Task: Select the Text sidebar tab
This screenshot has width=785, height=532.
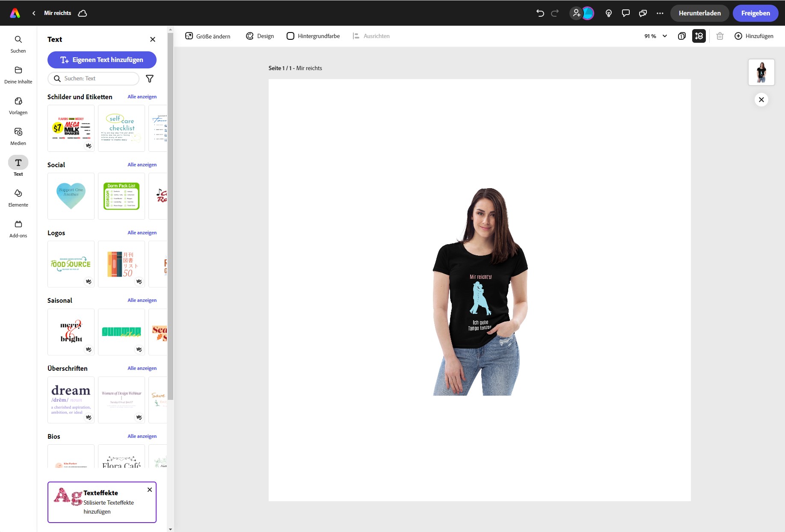Action: [18, 166]
